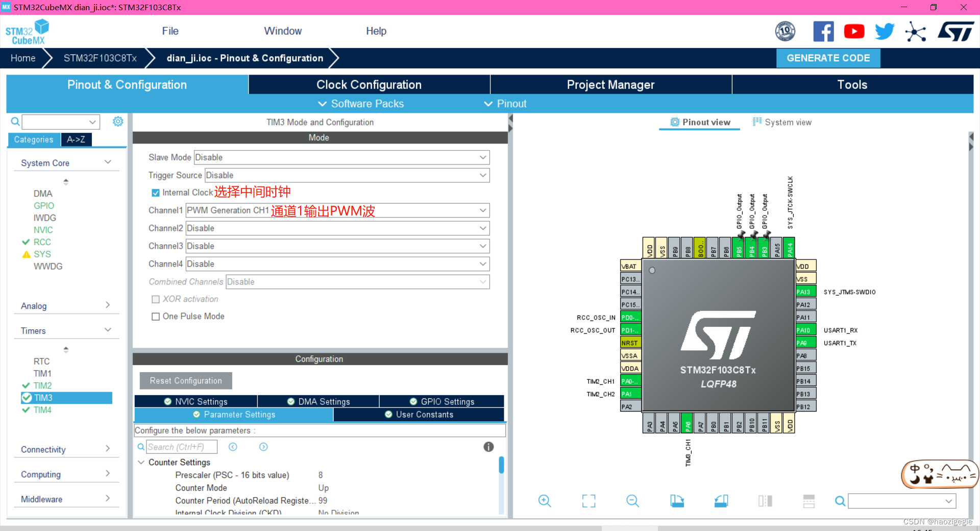Click the Reset Configuration button
Viewport: 980px width, 531px height.
[x=186, y=381]
